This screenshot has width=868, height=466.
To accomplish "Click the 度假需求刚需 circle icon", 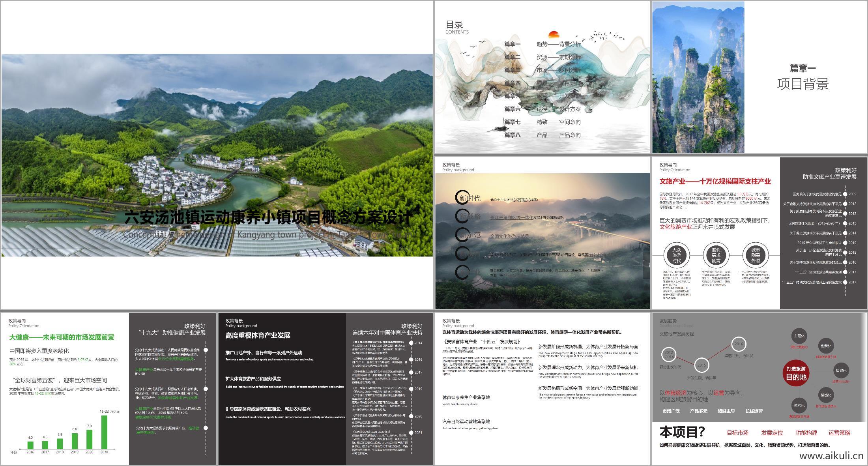I will pyautogui.click(x=716, y=255).
